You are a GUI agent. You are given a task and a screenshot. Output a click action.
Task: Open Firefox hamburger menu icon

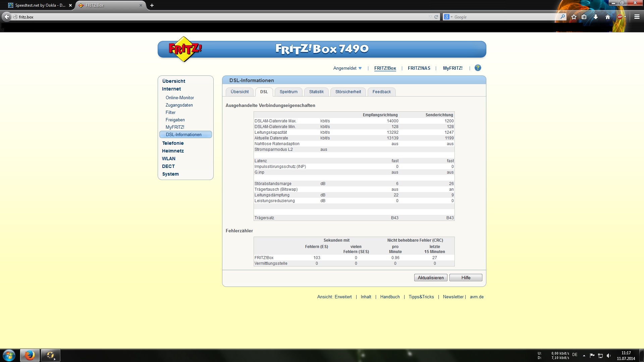[637, 17]
